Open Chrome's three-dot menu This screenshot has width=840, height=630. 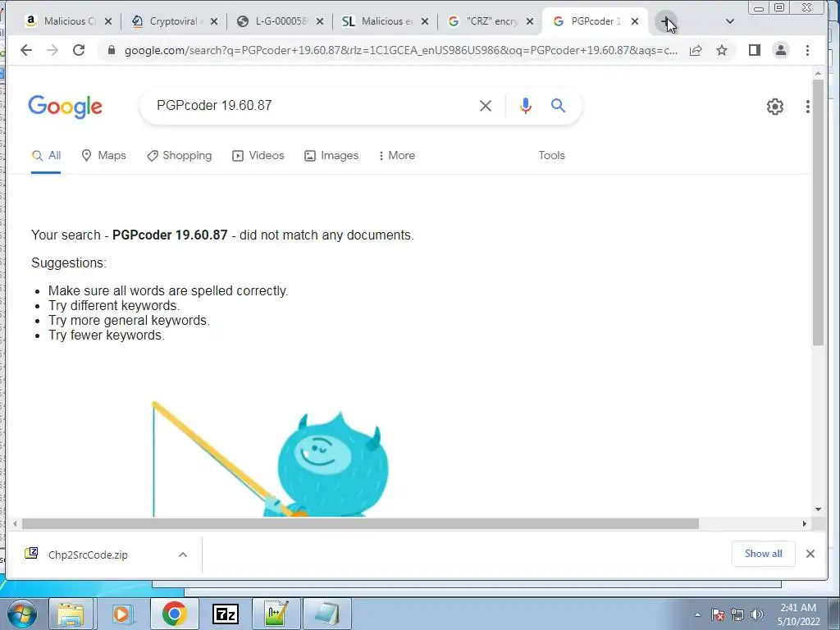(x=807, y=50)
